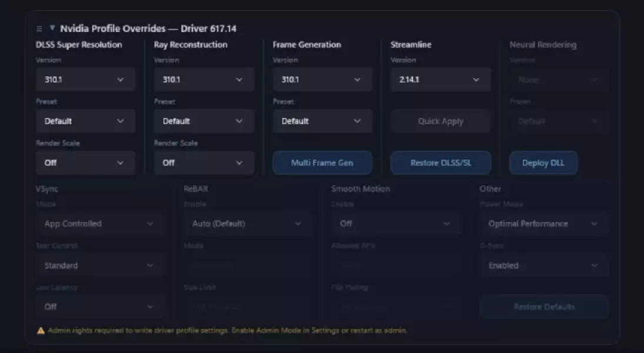Click the Quick Apply button
Screen dimensions: 644x353
click(441, 121)
